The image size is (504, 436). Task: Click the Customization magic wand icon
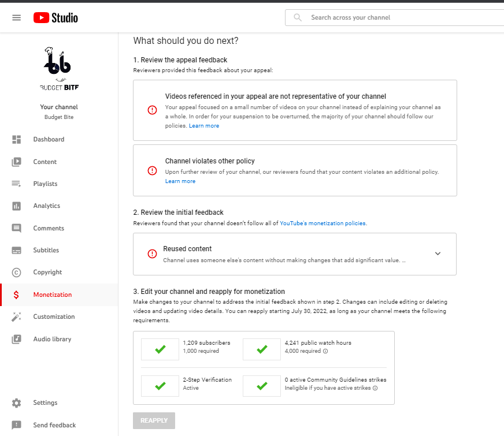coord(16,316)
